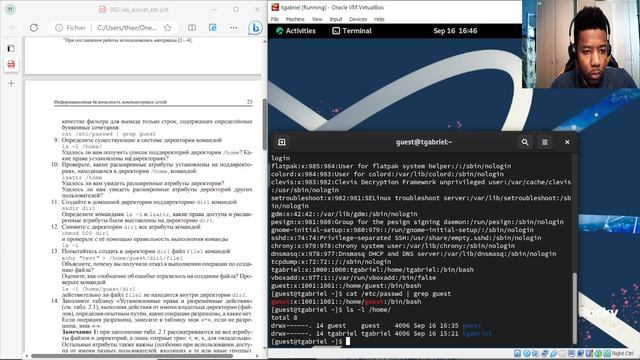
Task: Click the refresh icon in Edge
Action: point(34,27)
